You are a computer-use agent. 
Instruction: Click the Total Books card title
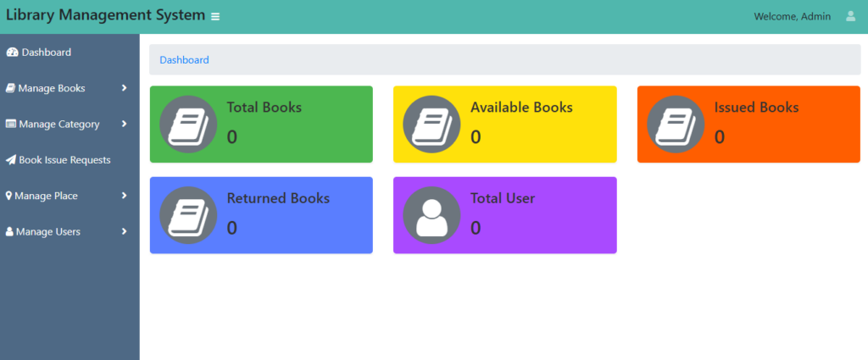coord(264,108)
